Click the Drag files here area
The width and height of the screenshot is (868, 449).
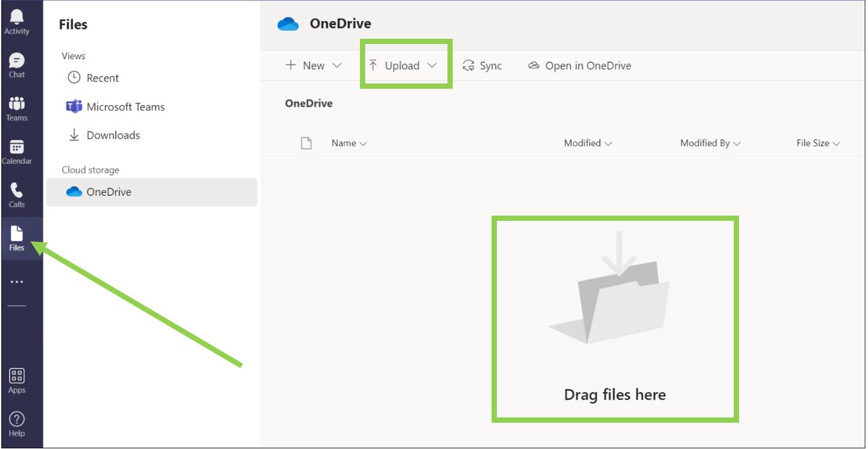click(614, 319)
